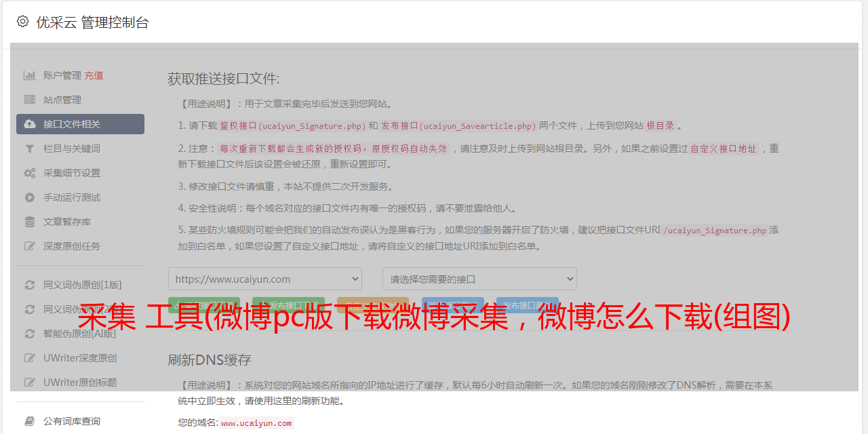This screenshot has height=434, width=868.
Task: Click the blue 发布接口测试 button
Action: pos(527,305)
